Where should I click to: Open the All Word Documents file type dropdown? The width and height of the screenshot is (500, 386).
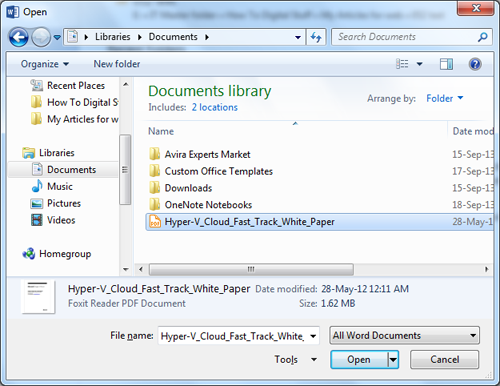point(404,335)
